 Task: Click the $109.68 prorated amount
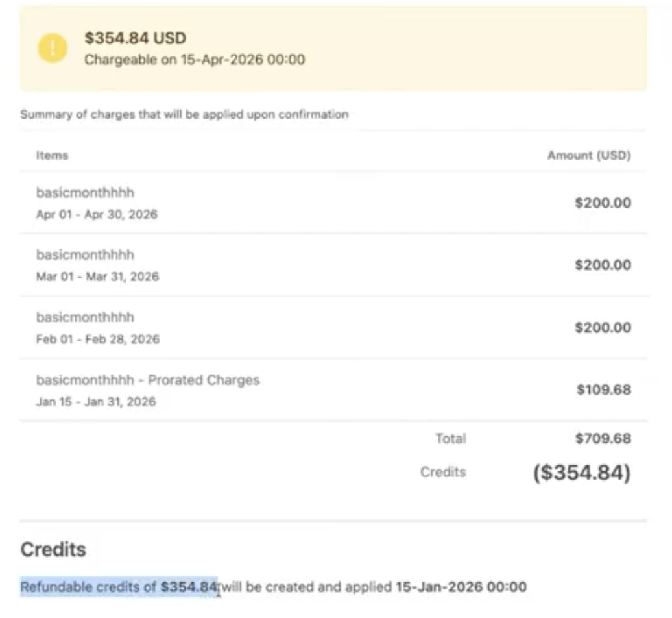point(604,390)
